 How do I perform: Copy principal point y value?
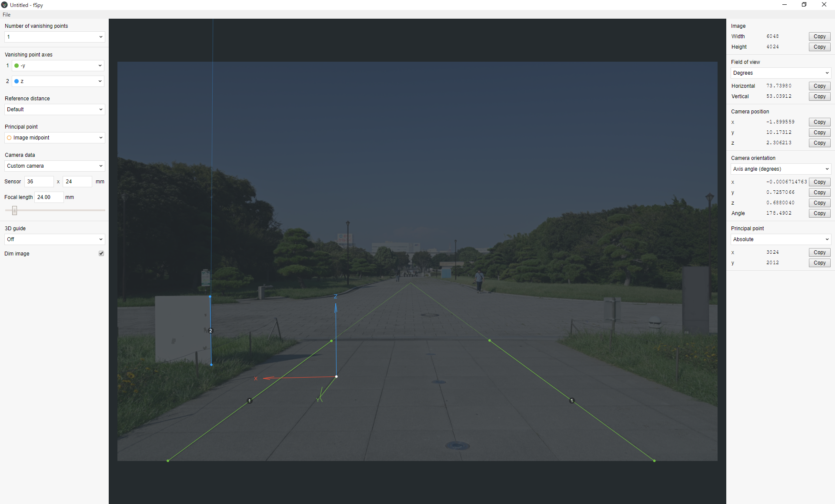[x=819, y=263]
